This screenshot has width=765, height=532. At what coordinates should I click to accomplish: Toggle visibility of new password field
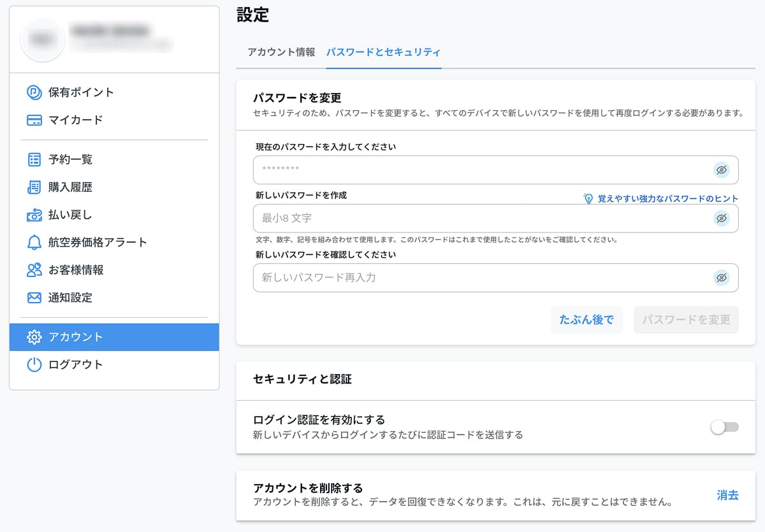(x=721, y=219)
